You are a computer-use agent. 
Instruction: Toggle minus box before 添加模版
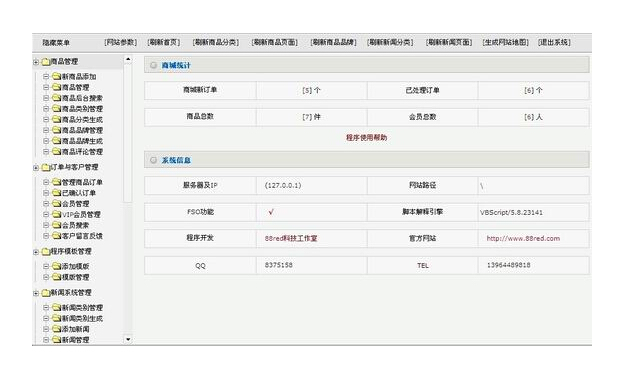pos(46,266)
